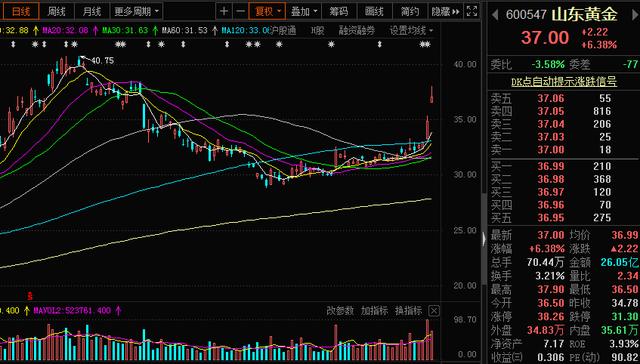Select 卖四 price 37.05
The image size is (640, 364).
551,111
